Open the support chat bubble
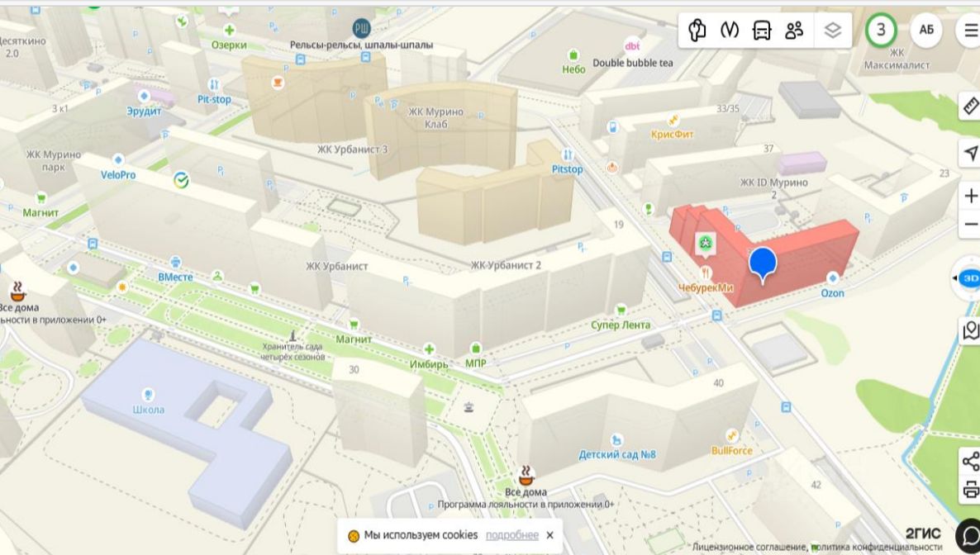This screenshot has height=555, width=980. (969, 536)
